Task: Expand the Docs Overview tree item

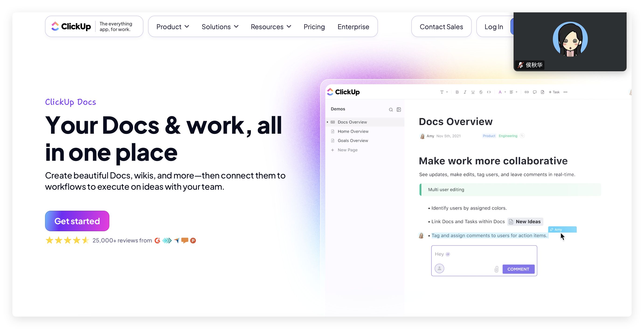Action: [327, 122]
